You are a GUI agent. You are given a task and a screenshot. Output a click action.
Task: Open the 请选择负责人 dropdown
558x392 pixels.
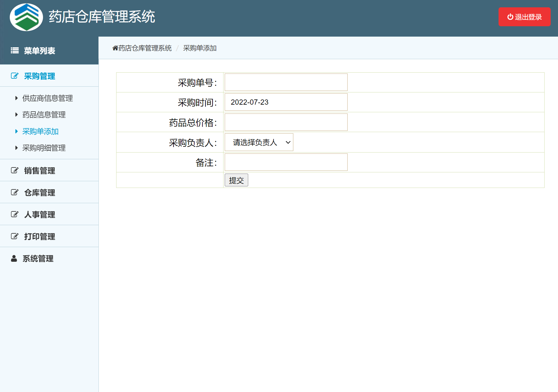(259, 142)
